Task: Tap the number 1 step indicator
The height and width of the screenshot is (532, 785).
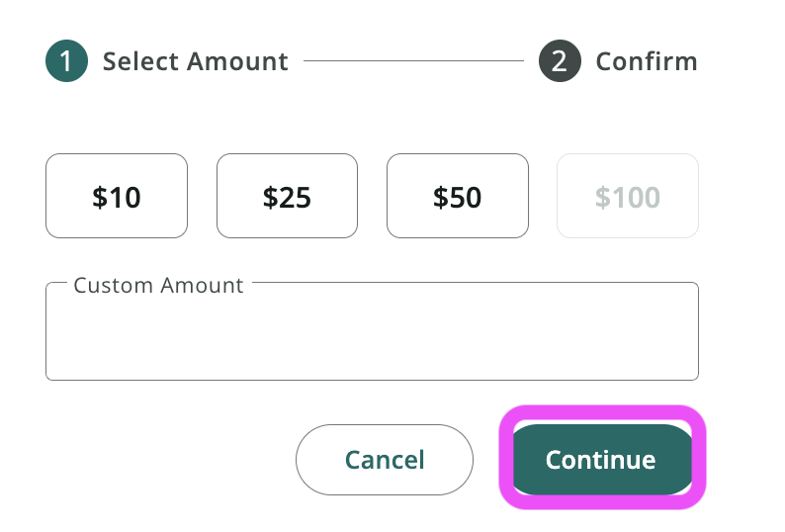Action: pyautogui.click(x=66, y=61)
